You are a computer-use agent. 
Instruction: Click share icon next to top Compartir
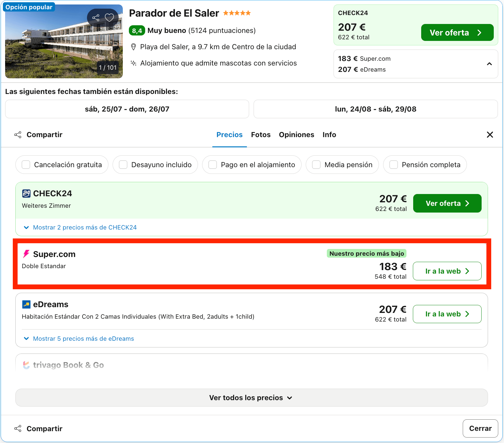pyautogui.click(x=18, y=135)
